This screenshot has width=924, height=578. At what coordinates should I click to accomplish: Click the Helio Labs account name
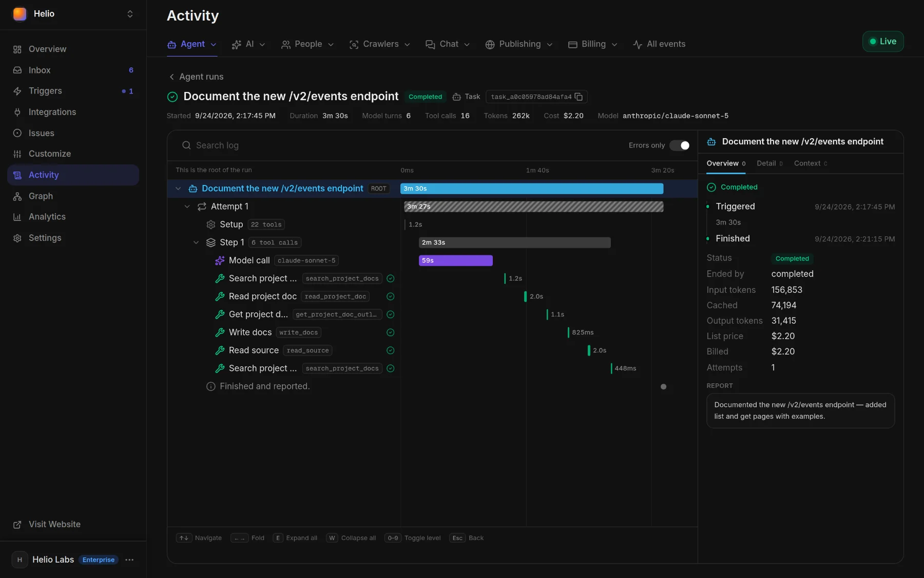point(53,560)
